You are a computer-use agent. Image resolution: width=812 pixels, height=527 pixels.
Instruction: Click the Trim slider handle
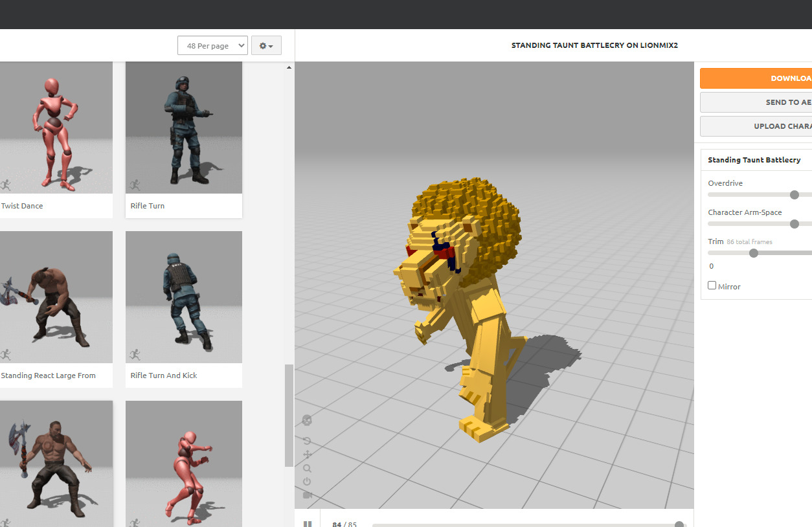click(754, 253)
